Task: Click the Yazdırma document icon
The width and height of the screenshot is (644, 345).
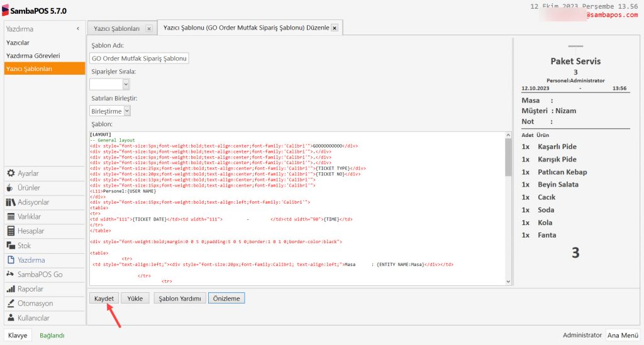Action: pos(11,260)
